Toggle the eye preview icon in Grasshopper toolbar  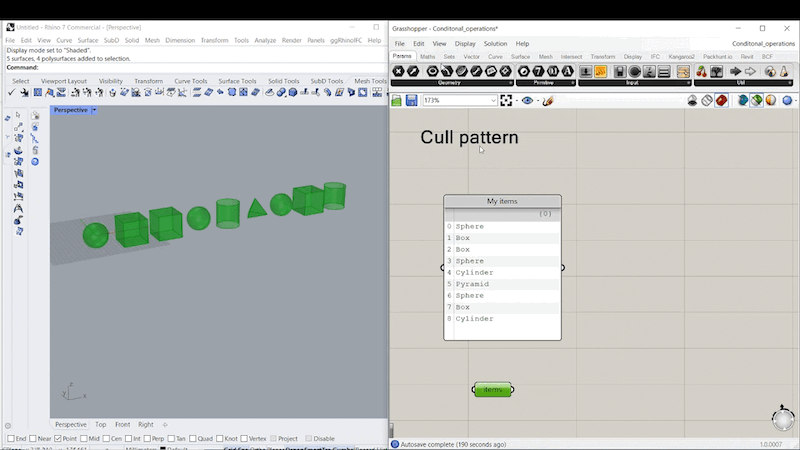pyautogui.click(x=527, y=101)
